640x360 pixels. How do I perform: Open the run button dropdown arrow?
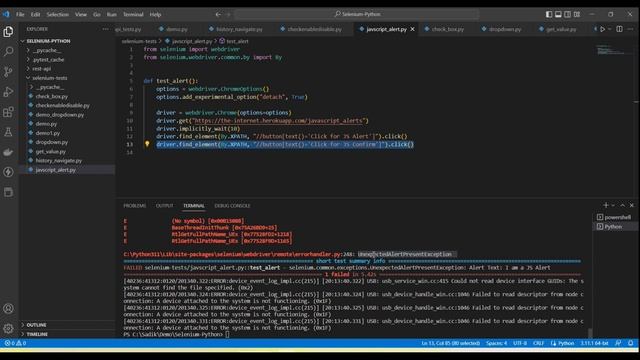pyautogui.click(x=609, y=29)
